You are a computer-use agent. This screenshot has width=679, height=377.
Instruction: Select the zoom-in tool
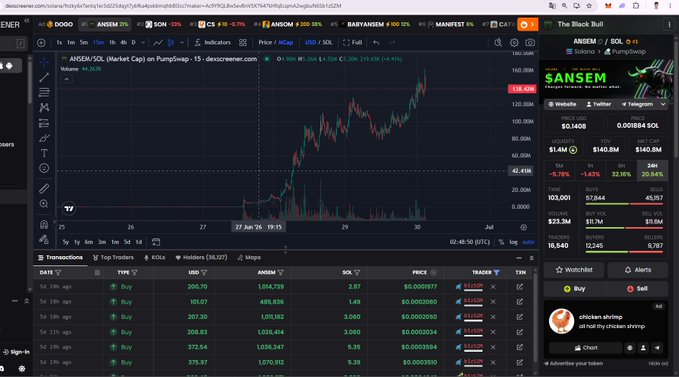click(x=44, y=203)
